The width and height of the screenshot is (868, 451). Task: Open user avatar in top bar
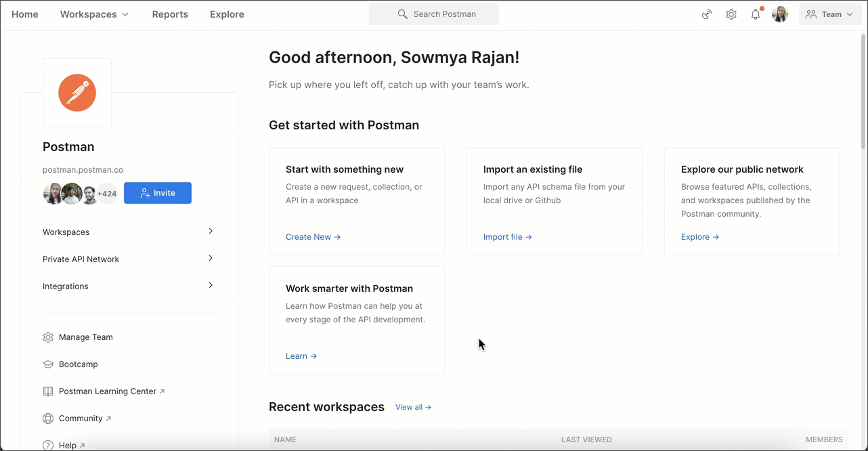coord(780,14)
